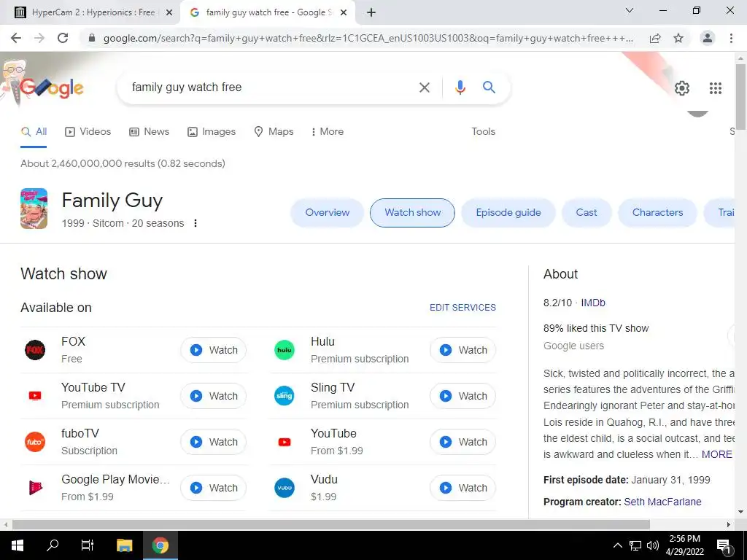
Task: Open the share this page icon
Action: (655, 38)
